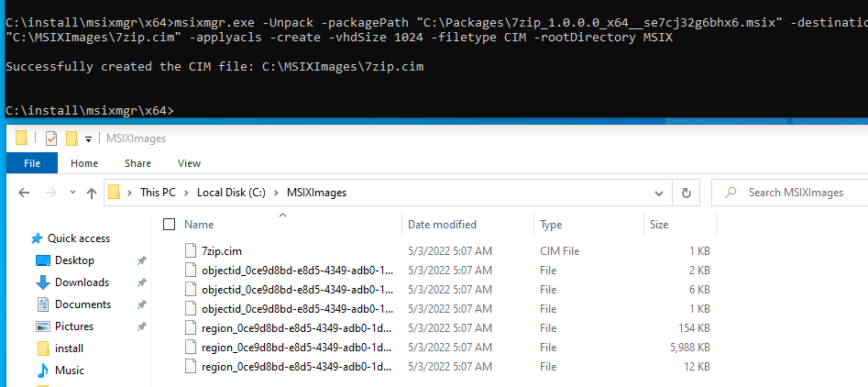
Task: Open the Share ribbon tab
Action: (138, 163)
